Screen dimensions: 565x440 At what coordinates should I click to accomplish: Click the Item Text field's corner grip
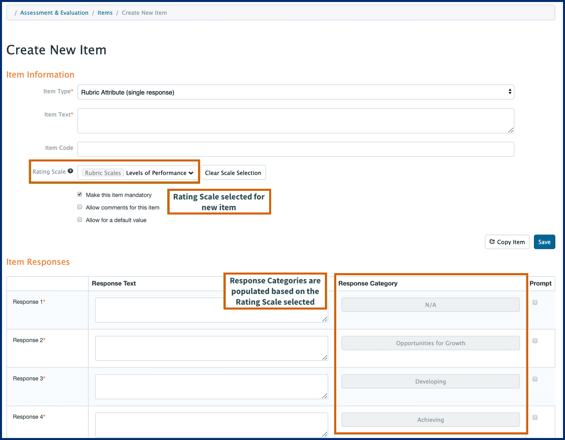coord(511,130)
